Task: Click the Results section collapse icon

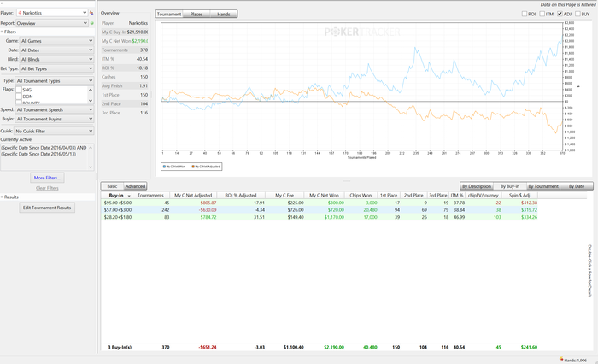Action: pyautogui.click(x=2, y=197)
